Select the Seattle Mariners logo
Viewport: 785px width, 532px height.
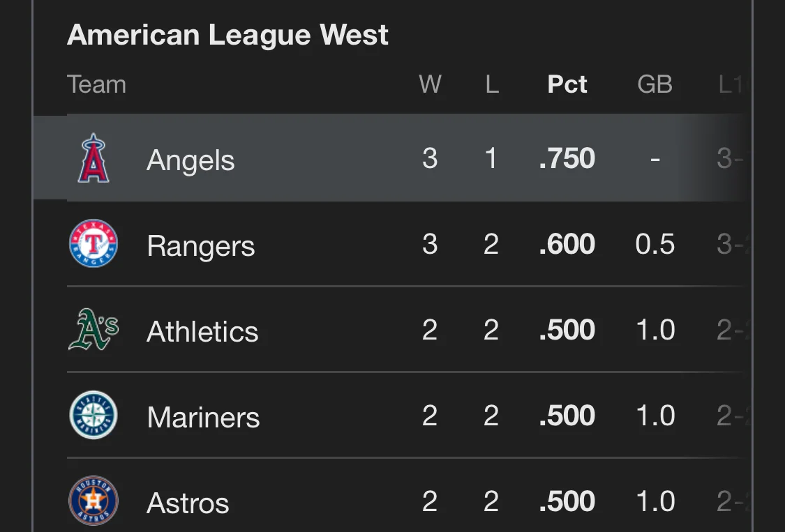[x=94, y=415]
